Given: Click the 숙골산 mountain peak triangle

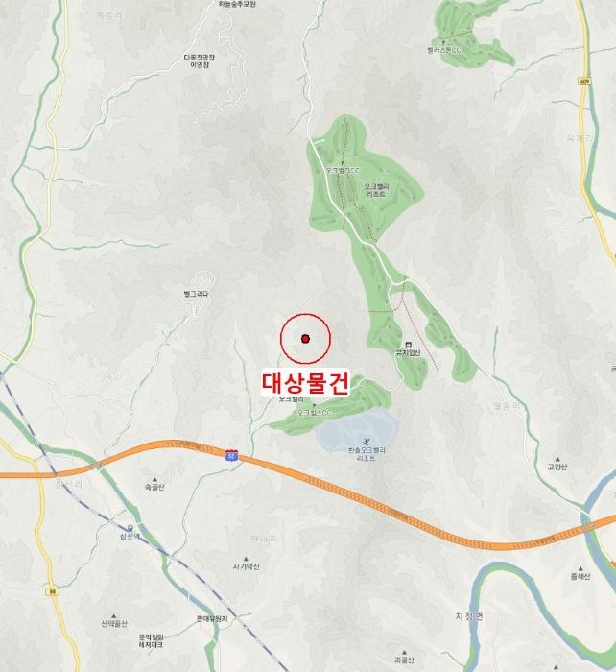Looking at the screenshot, I should coord(154,480).
